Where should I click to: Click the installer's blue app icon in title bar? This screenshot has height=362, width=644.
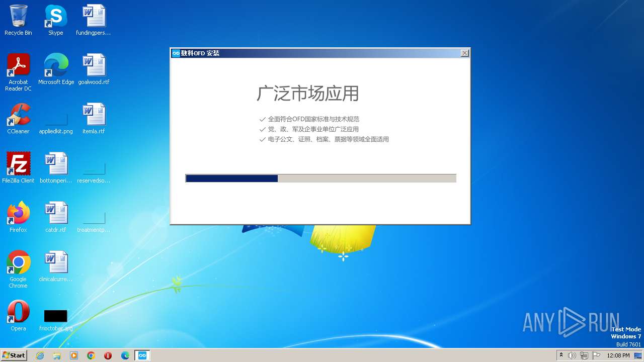176,53
